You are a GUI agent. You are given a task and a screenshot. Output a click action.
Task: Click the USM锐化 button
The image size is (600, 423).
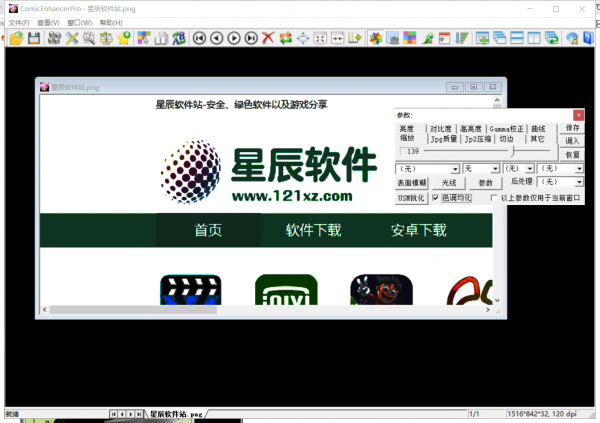[x=412, y=198]
